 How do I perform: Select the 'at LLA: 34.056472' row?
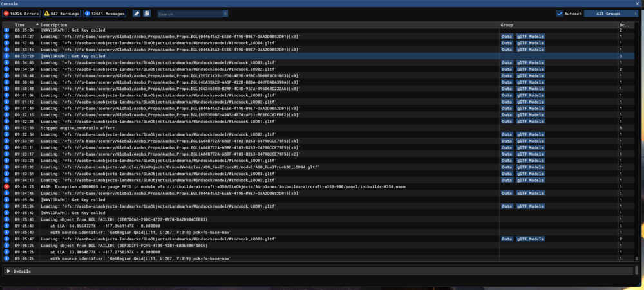tap(318, 226)
